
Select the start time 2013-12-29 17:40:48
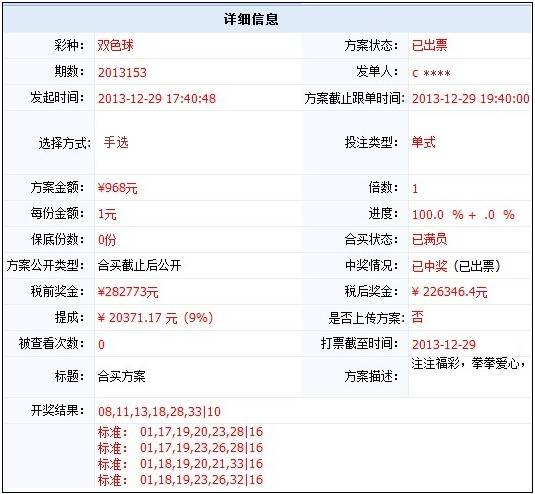click(x=157, y=99)
